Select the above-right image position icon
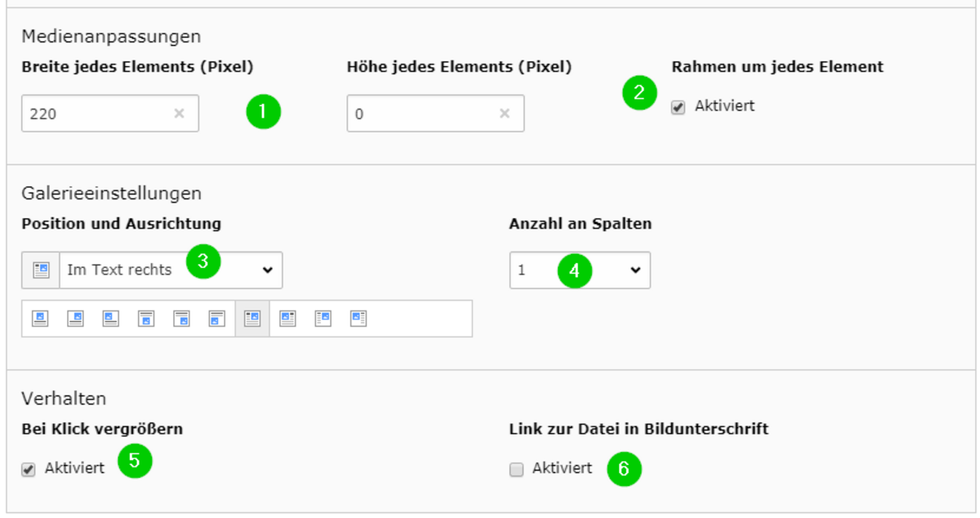 75,319
